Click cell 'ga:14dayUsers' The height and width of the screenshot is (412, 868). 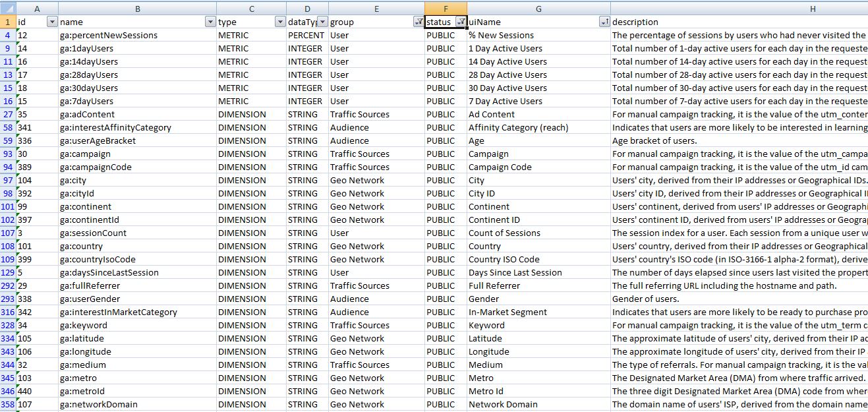click(x=137, y=61)
